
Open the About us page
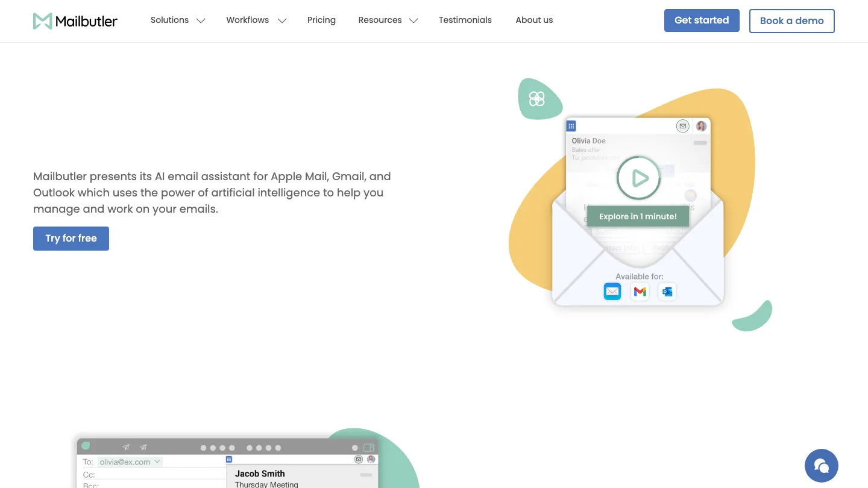click(534, 20)
